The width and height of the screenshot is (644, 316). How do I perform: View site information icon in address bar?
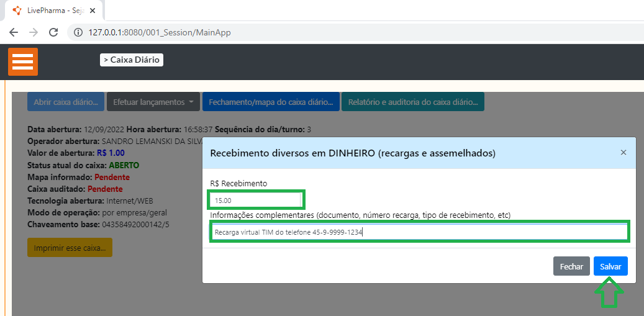78,32
